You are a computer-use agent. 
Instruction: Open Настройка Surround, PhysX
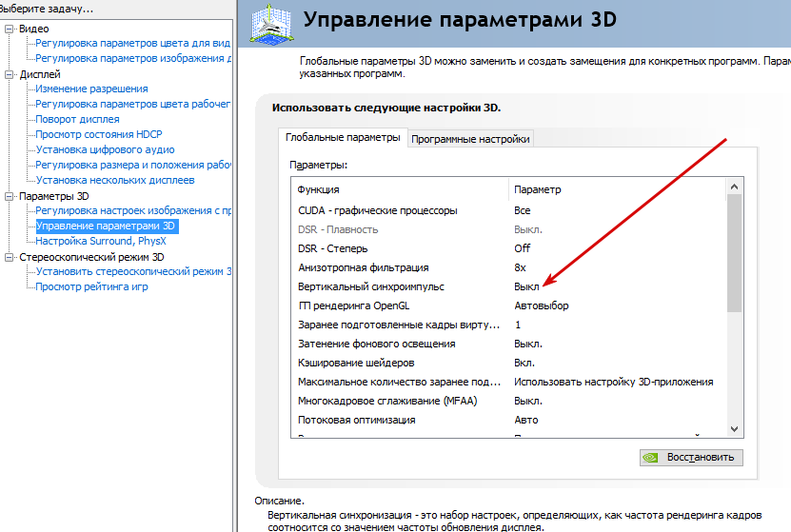coord(101,242)
